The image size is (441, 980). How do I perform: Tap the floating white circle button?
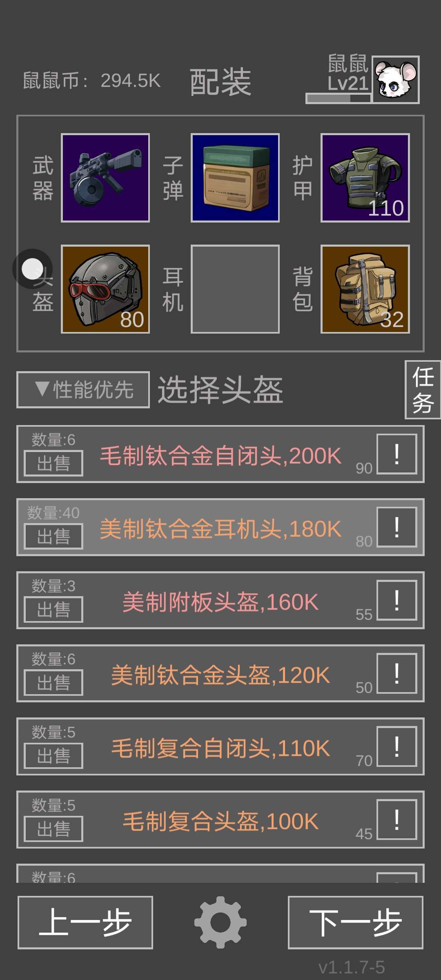[x=32, y=269]
